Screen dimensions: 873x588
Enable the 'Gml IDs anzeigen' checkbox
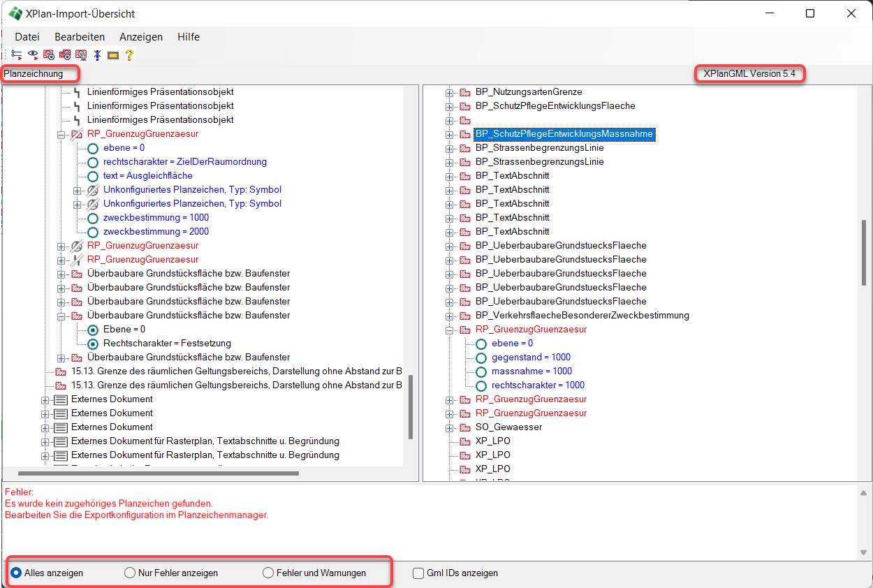pyautogui.click(x=418, y=573)
